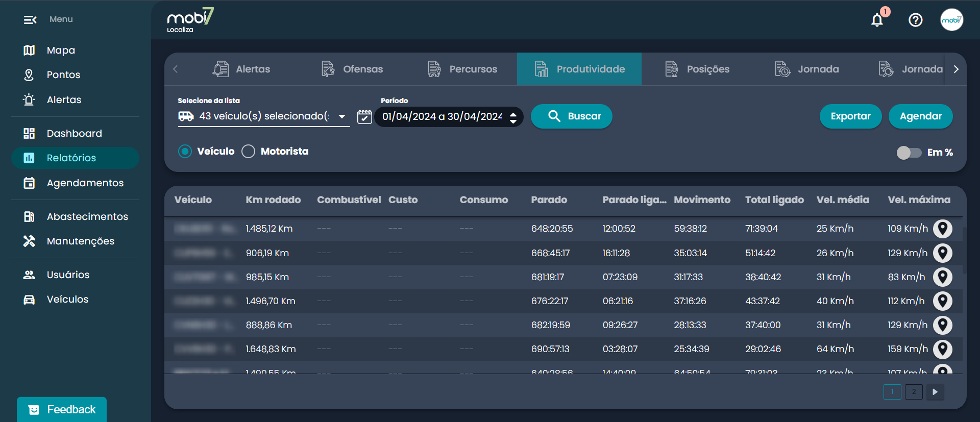Switch to the Posições tab
Viewport: 980px width, 422px height.
coord(697,69)
